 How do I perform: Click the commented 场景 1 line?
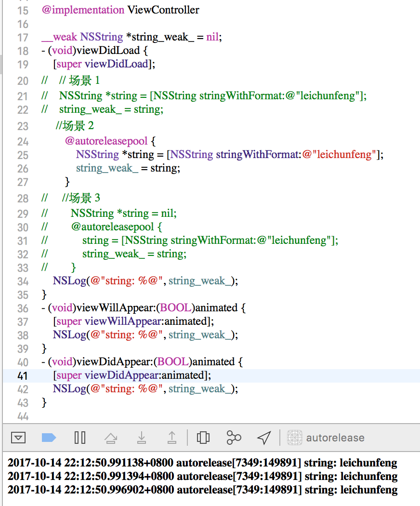pos(70,80)
